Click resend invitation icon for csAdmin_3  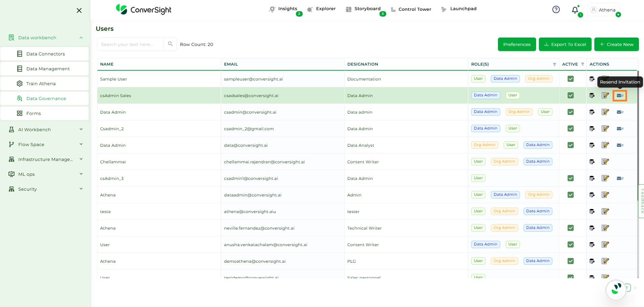coord(620,179)
